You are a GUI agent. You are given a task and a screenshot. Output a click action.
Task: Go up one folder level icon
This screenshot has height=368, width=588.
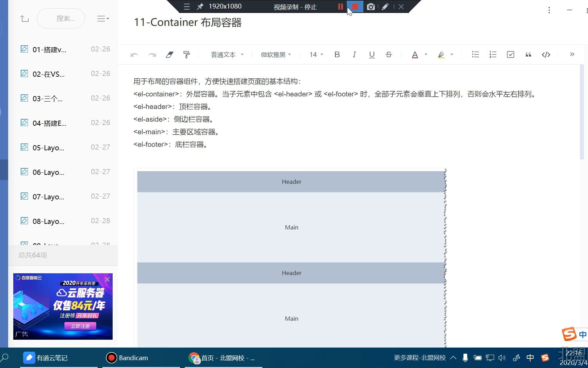tap(24, 18)
